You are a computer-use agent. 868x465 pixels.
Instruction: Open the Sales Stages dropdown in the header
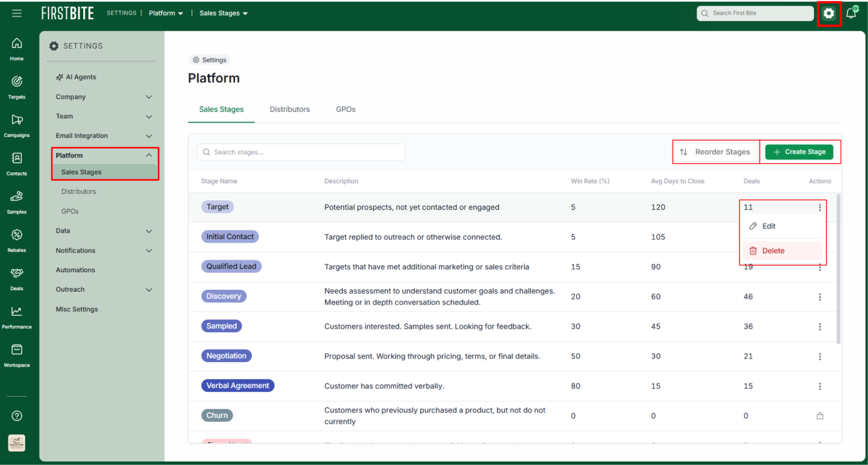click(x=224, y=13)
